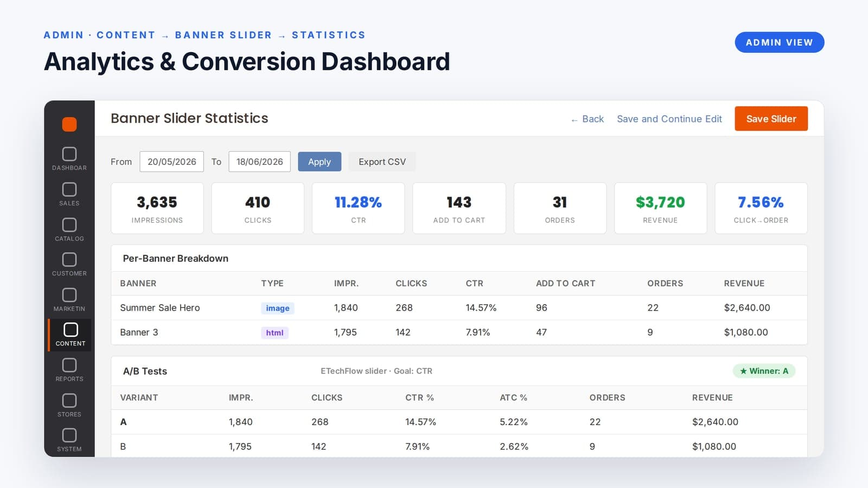Click the Save Slider button
This screenshot has height=488, width=868.
click(x=771, y=119)
